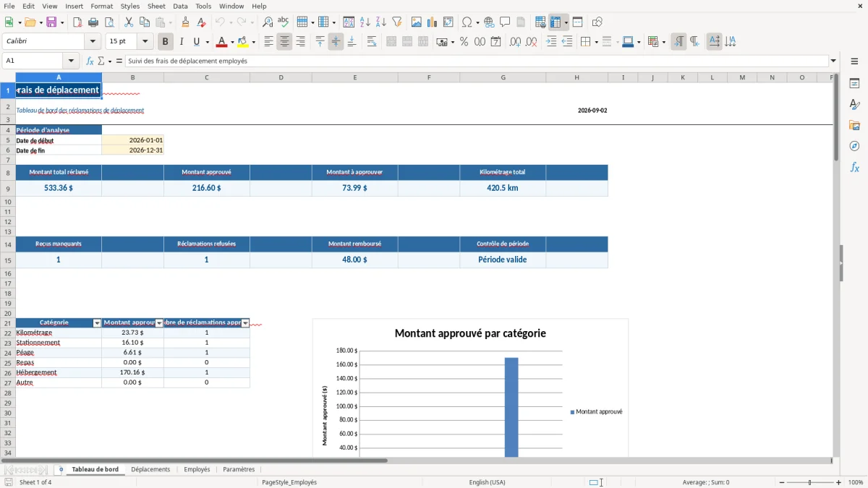Click the Function Wizard fx icon

click(x=90, y=61)
